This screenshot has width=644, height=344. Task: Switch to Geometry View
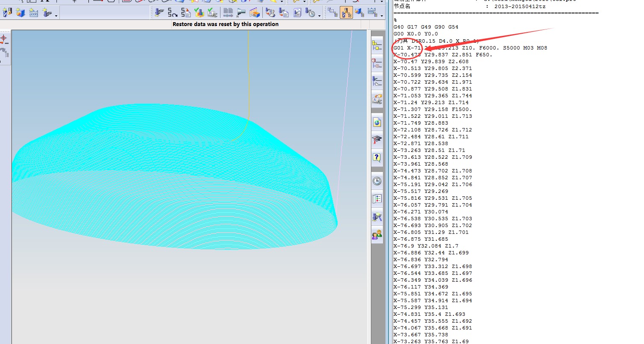[x=359, y=13]
